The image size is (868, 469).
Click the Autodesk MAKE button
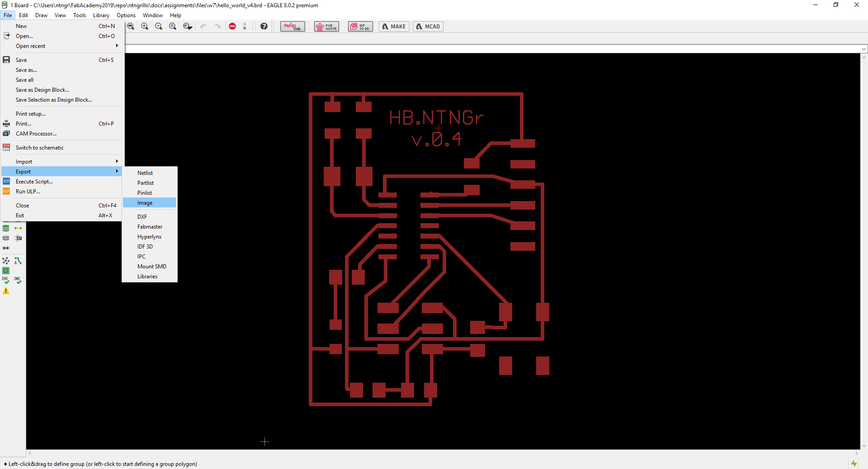pyautogui.click(x=394, y=26)
